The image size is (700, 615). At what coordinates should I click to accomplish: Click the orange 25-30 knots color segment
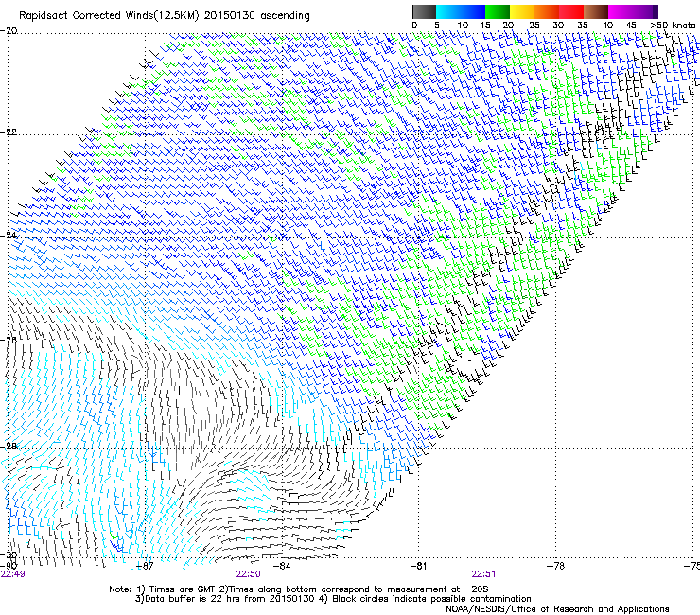coord(547,11)
